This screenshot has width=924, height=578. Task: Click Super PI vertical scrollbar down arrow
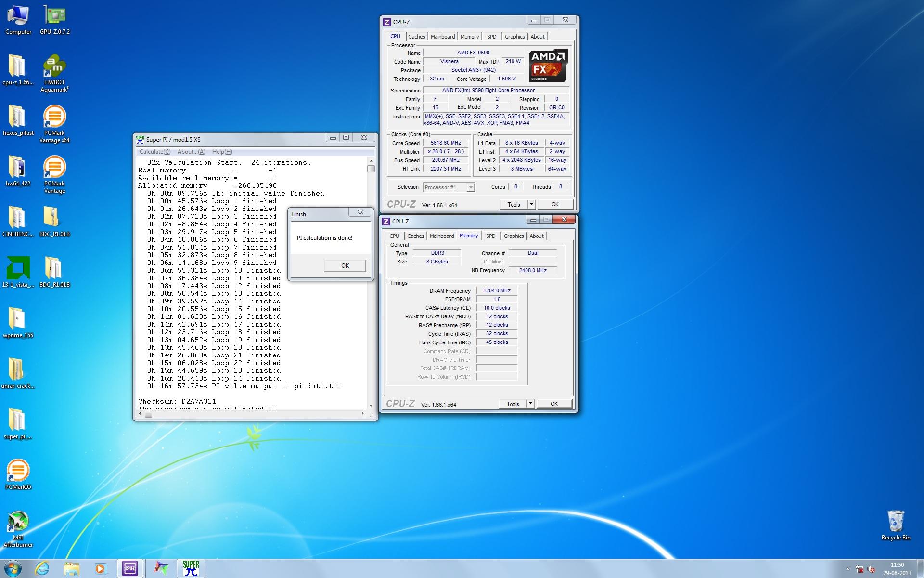[x=371, y=405]
